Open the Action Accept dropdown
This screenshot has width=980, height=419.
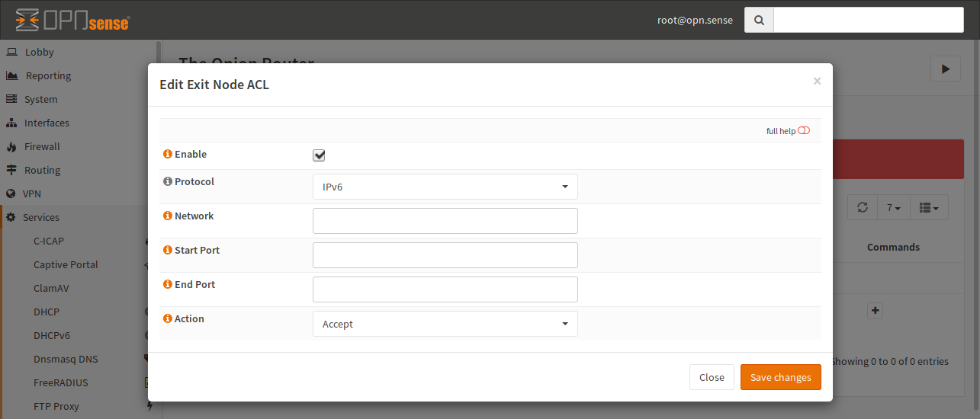(x=445, y=324)
